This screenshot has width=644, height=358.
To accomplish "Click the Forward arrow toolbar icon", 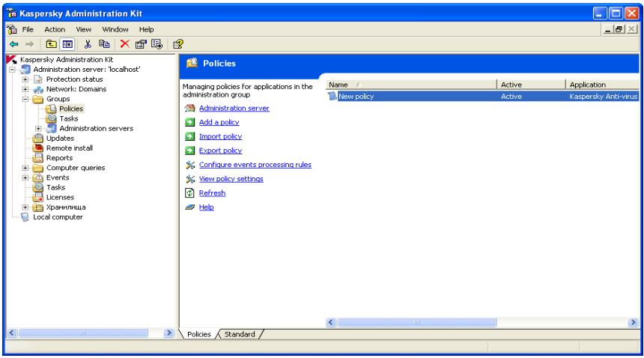I will click(29, 44).
